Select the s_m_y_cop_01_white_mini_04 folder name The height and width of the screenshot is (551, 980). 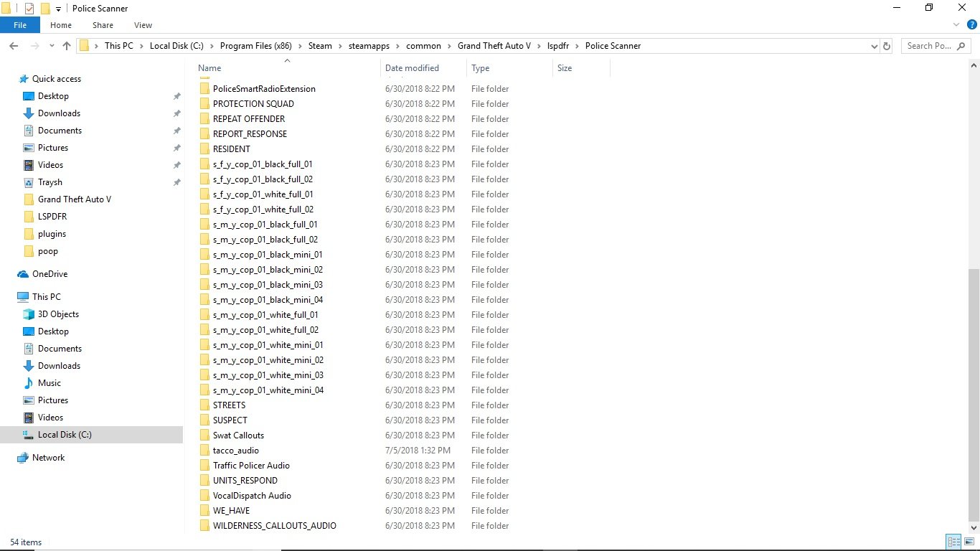point(268,390)
